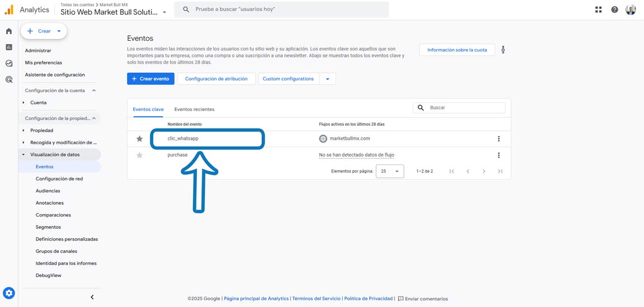The width and height of the screenshot is (644, 307).
Task: Open the Explore icon in left rail
Action: coord(9,63)
